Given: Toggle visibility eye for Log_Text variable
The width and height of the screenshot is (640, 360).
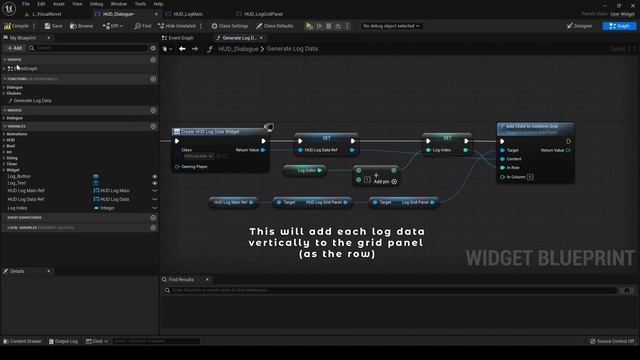Looking at the screenshot, I should point(155,183).
